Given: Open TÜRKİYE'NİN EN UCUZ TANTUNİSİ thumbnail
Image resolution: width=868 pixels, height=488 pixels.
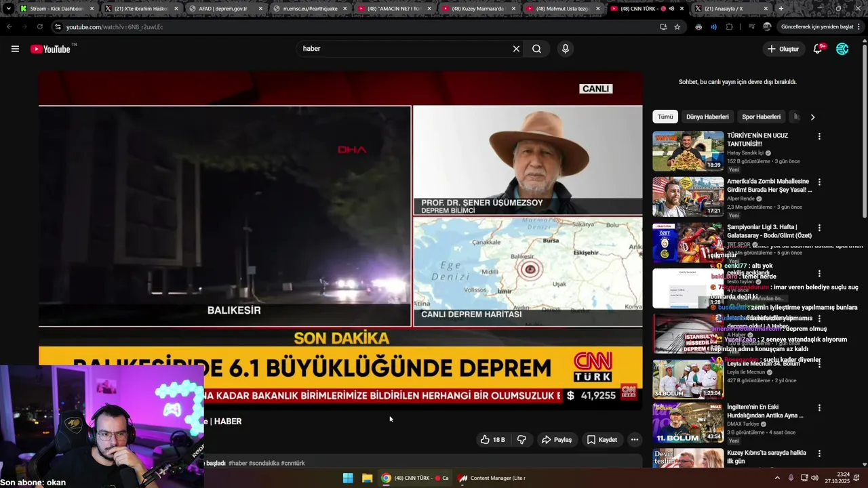Looking at the screenshot, I should coord(688,151).
